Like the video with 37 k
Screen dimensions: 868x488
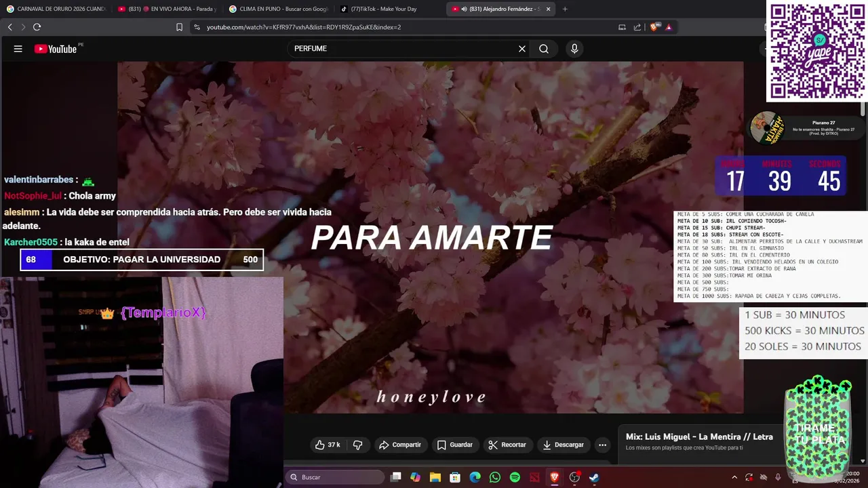[x=328, y=445]
